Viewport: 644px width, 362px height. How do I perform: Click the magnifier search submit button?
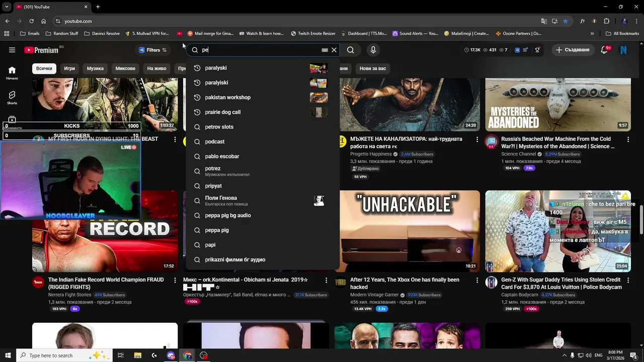(x=351, y=50)
